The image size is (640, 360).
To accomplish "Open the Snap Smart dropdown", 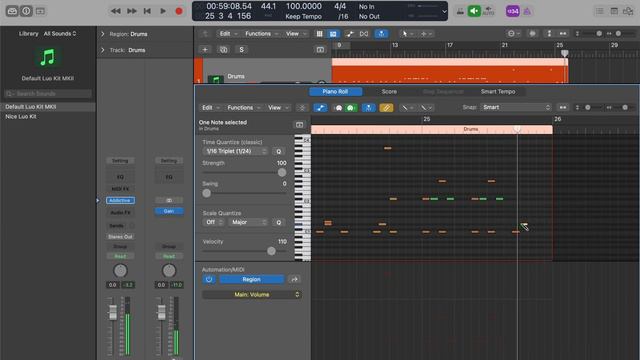I will 516,107.
